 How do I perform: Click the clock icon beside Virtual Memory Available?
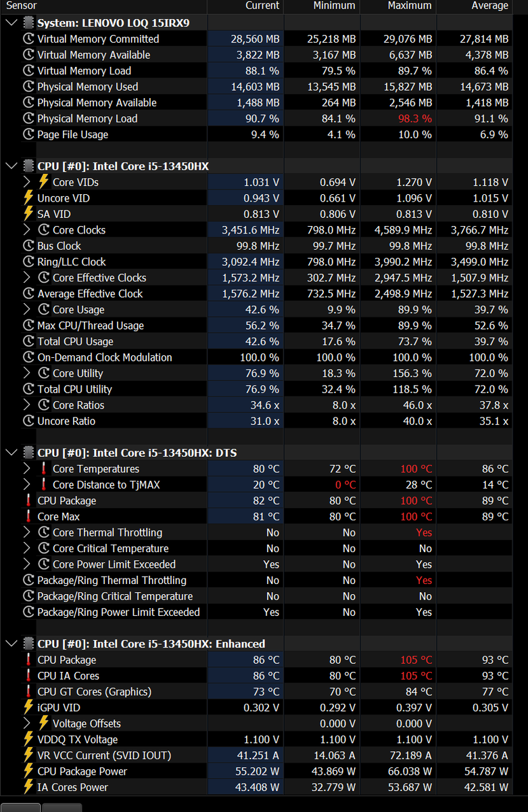[28, 55]
